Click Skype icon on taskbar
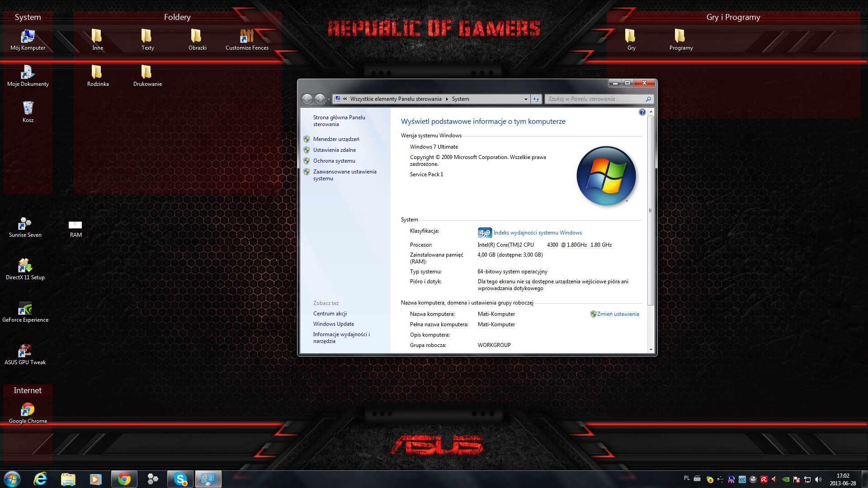 180,479
